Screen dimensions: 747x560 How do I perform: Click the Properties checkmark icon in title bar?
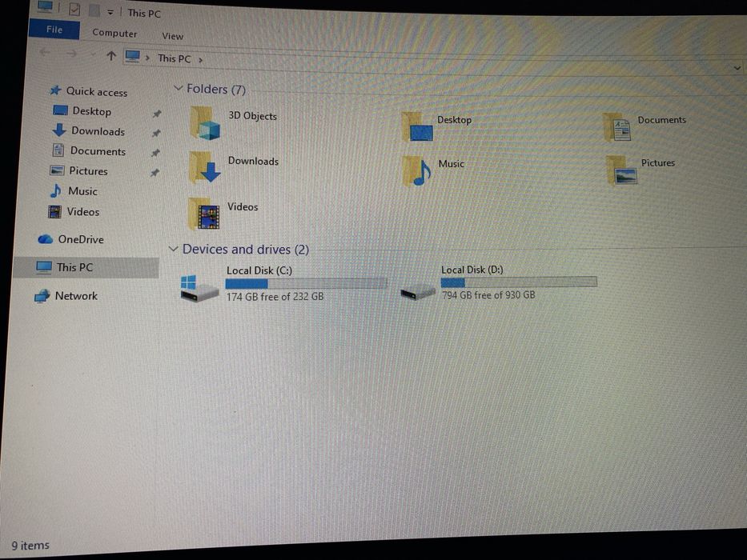74,9
